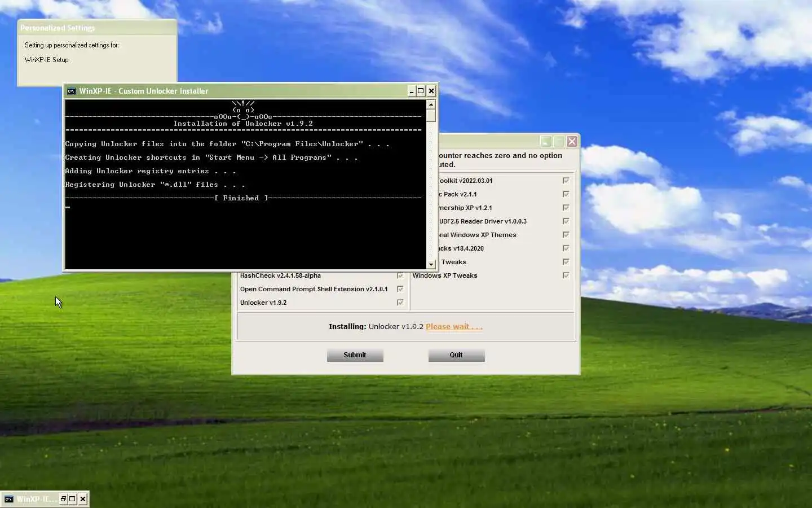Screen dimensions: 812x508
Task: Toggle the HashCheck v2.4.1.58-alpha checkbox
Action: tap(400, 275)
